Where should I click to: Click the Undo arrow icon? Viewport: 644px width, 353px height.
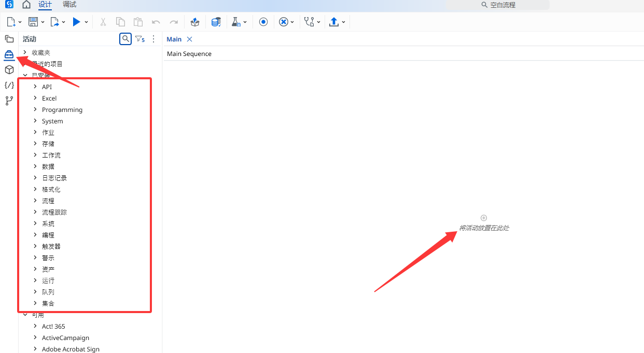pyautogui.click(x=156, y=22)
